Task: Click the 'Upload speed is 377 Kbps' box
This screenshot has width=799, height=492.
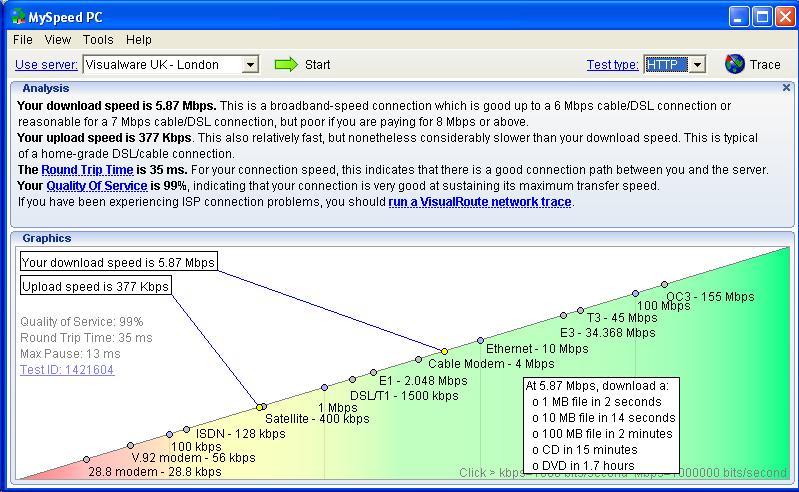Action: [x=95, y=286]
